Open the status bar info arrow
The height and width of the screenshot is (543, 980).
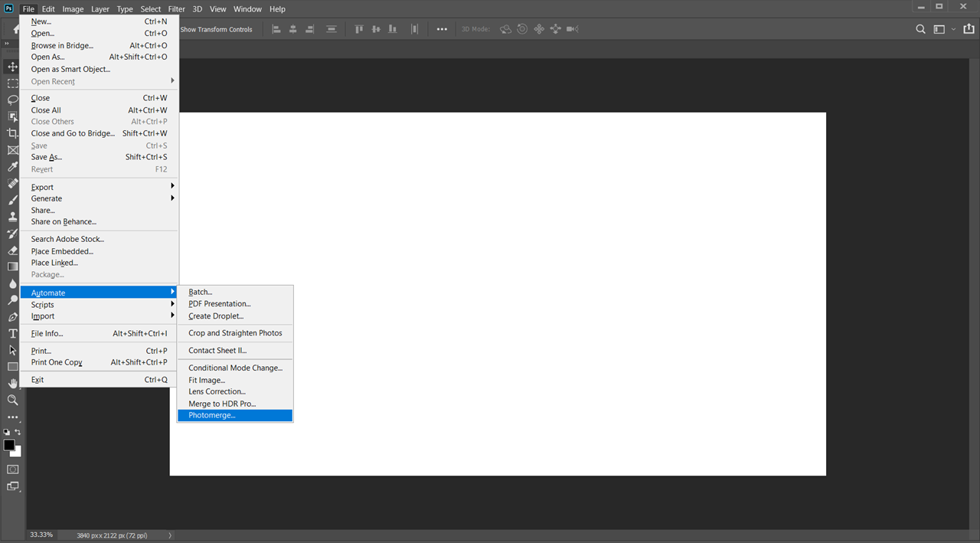pyautogui.click(x=170, y=535)
